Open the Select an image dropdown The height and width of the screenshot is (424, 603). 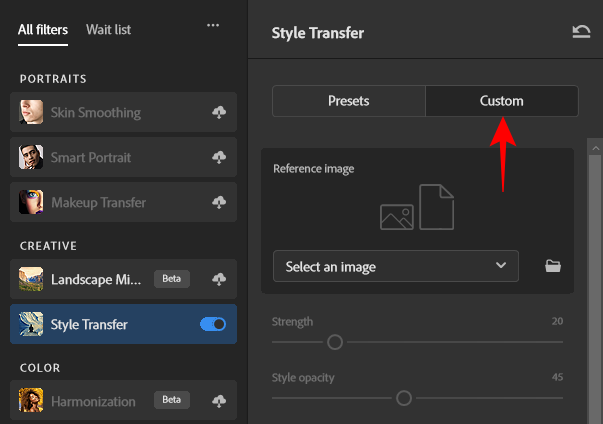pyautogui.click(x=396, y=266)
